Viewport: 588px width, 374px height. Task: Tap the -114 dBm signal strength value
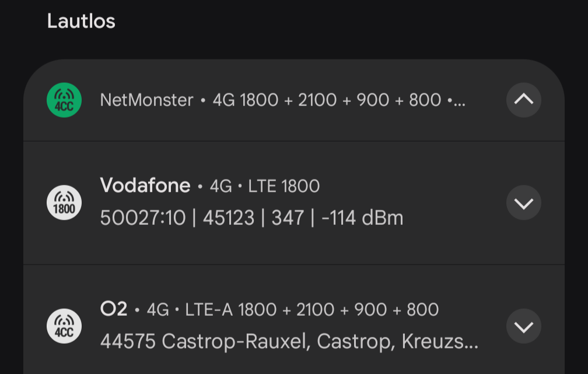point(362,218)
